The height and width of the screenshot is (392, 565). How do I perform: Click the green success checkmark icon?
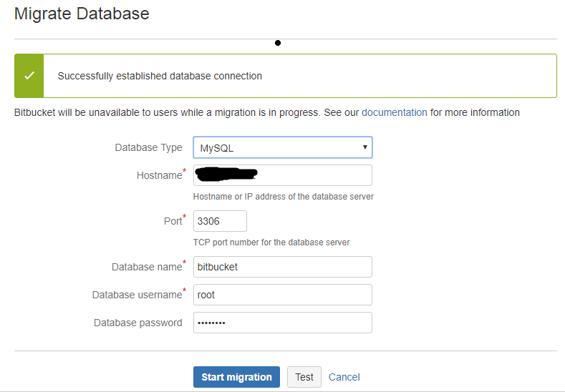[29, 76]
